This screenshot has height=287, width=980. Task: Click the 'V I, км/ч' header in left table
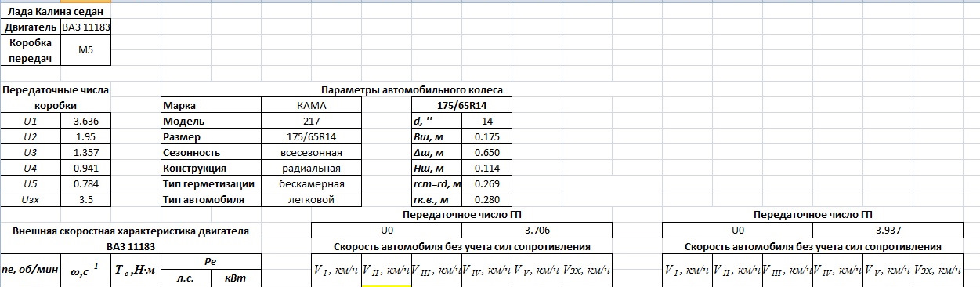click(336, 270)
